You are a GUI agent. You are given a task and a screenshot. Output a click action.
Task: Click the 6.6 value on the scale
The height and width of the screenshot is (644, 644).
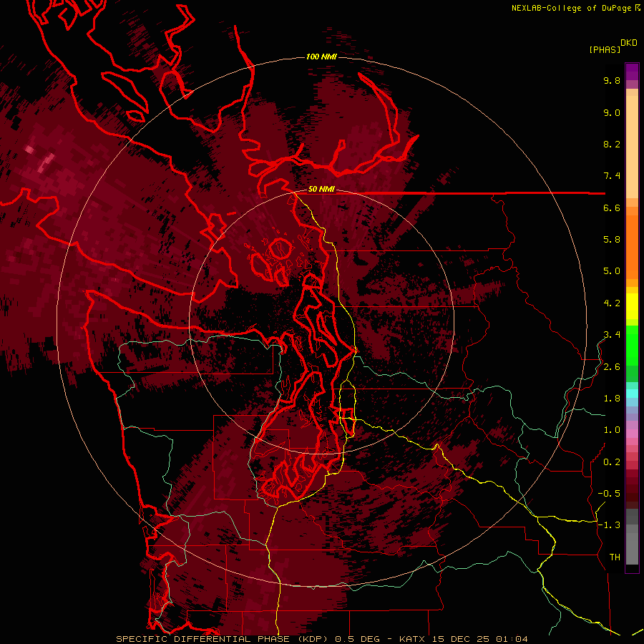pyautogui.click(x=612, y=208)
